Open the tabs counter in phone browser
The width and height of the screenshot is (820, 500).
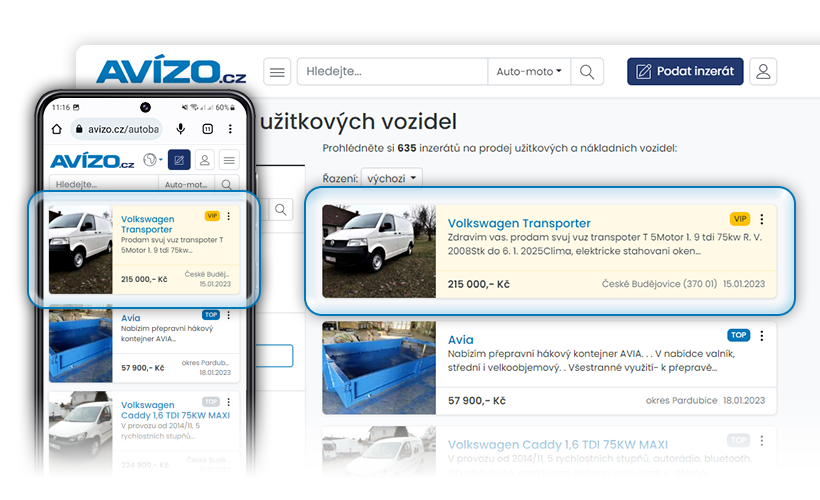[208, 129]
